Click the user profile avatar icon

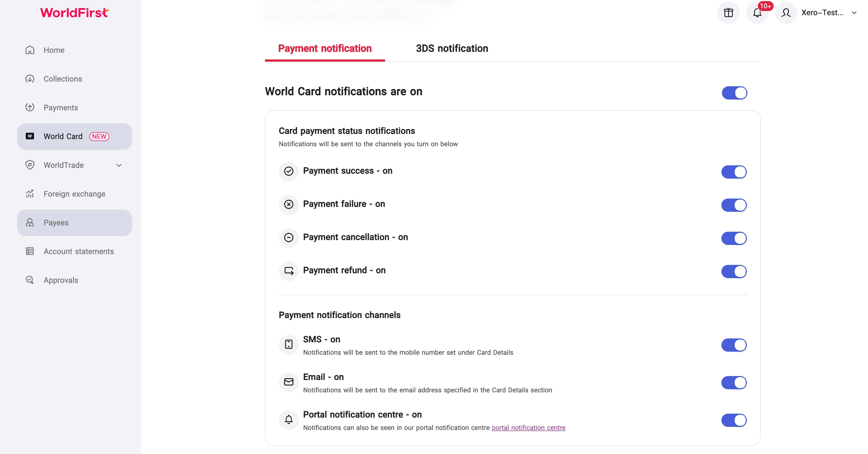click(x=786, y=13)
